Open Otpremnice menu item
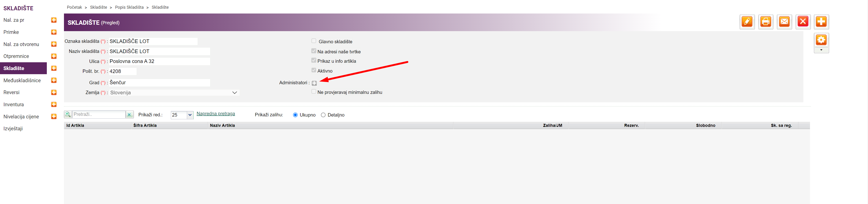This screenshot has width=868, height=204. (16, 56)
